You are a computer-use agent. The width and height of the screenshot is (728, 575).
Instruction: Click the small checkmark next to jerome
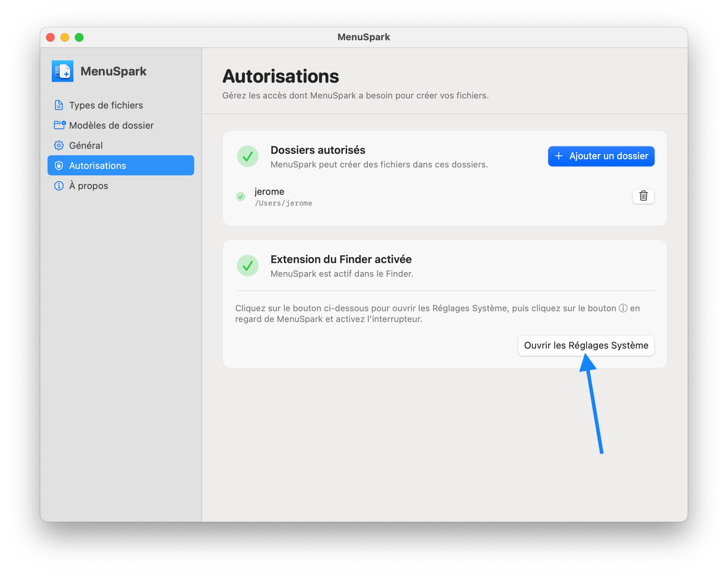[x=241, y=197]
